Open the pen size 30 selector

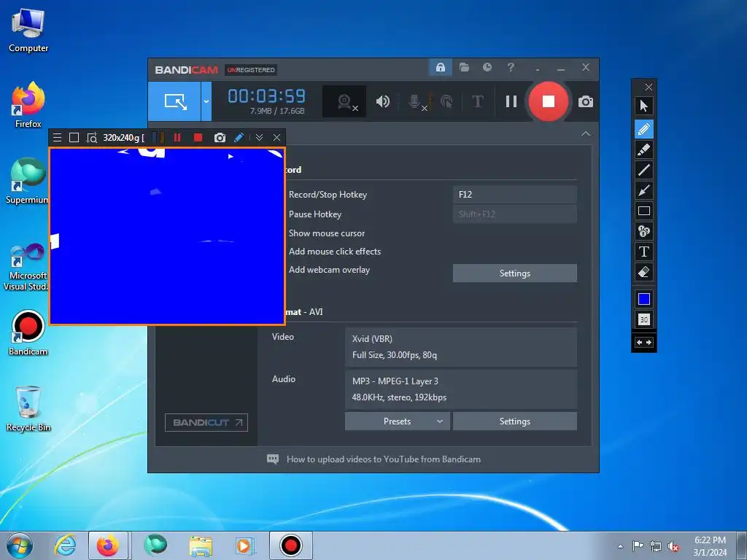pyautogui.click(x=643, y=319)
